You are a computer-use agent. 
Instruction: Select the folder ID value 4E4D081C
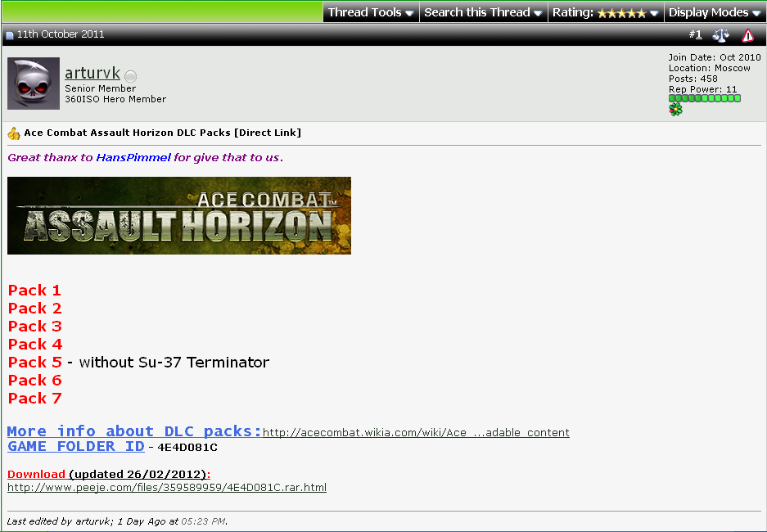click(187, 448)
